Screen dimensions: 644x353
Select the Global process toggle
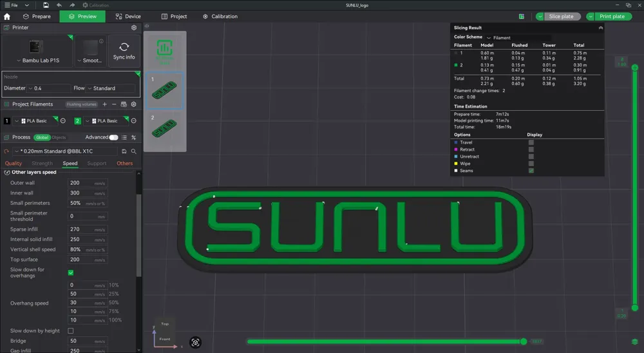click(42, 137)
